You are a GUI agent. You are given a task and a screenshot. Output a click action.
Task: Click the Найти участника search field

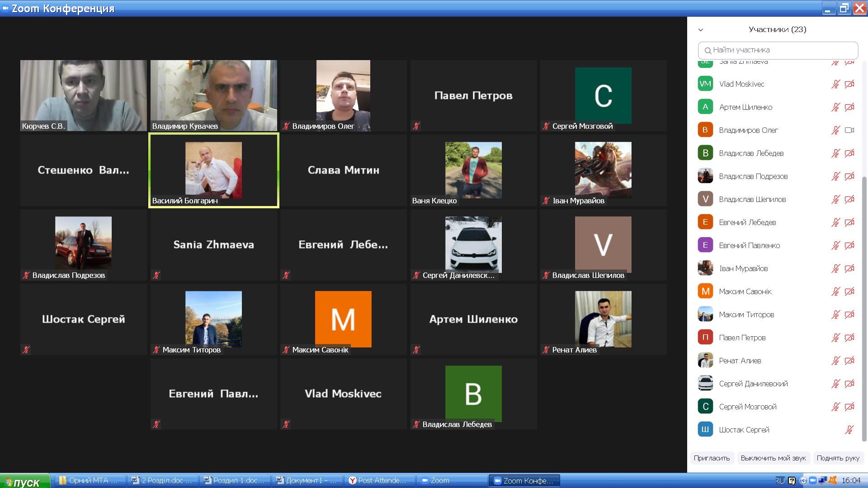[778, 50]
